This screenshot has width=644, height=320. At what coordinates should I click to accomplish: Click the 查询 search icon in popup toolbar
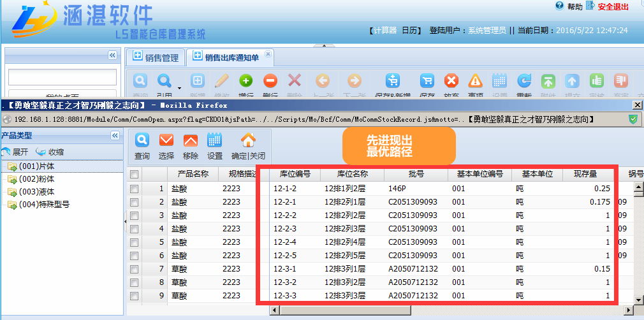[x=142, y=140]
